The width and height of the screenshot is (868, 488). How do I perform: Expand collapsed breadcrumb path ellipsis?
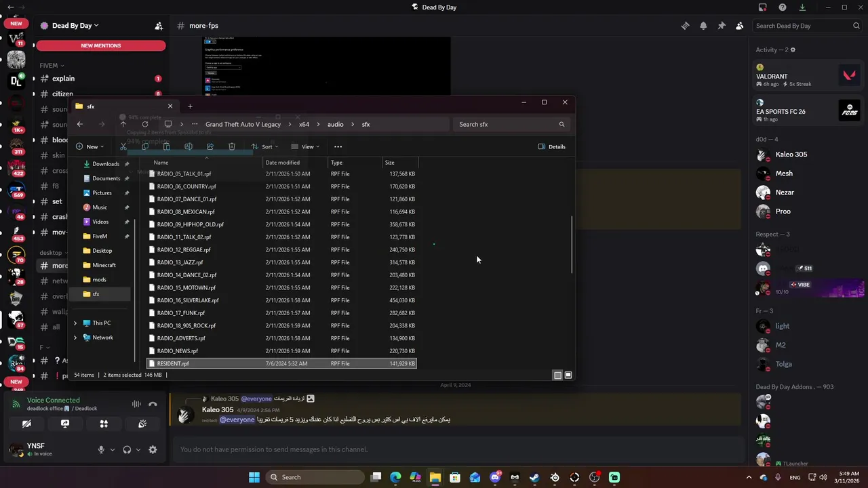pyautogui.click(x=195, y=124)
